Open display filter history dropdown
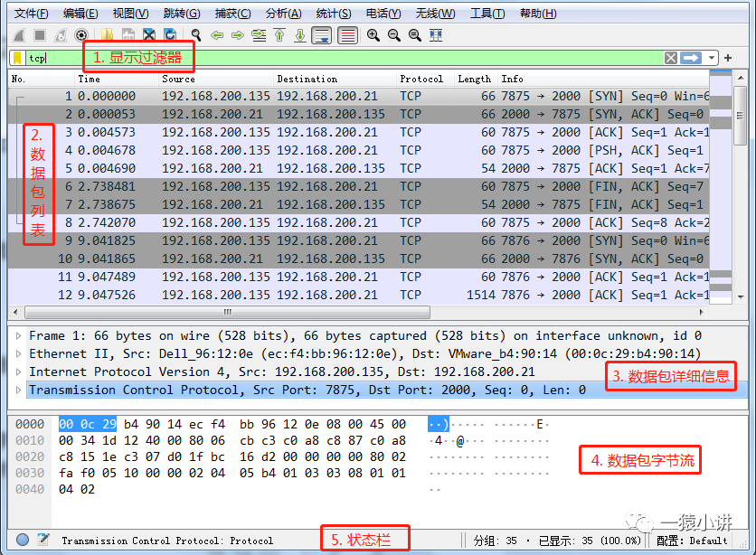756x555 pixels. pyautogui.click(x=711, y=58)
